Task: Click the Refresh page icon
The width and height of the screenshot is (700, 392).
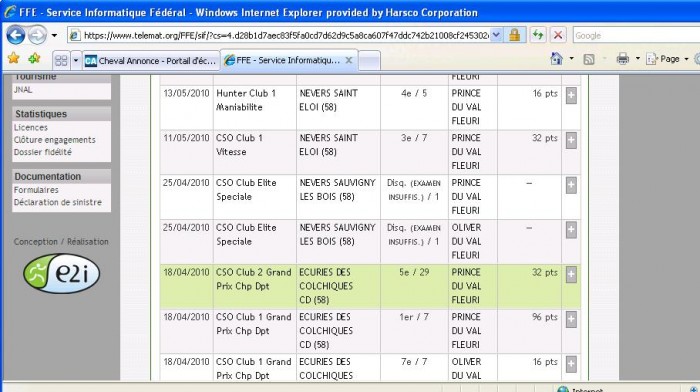Action: click(x=538, y=35)
